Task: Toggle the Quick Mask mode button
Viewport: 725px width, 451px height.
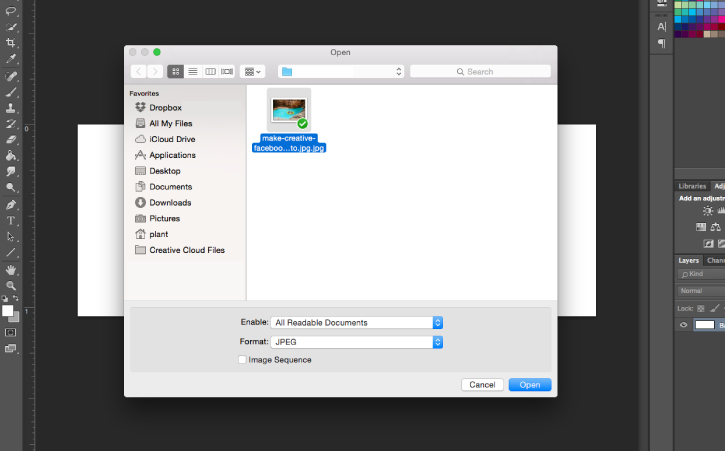Action: tap(10, 333)
